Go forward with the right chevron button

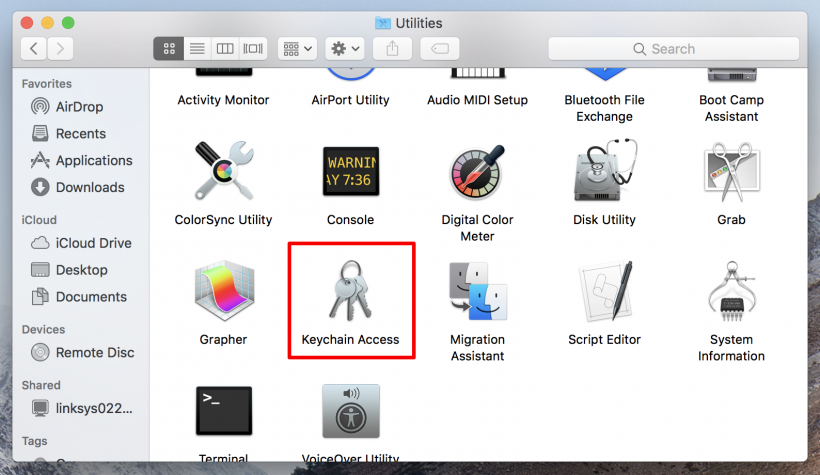pyautogui.click(x=60, y=49)
